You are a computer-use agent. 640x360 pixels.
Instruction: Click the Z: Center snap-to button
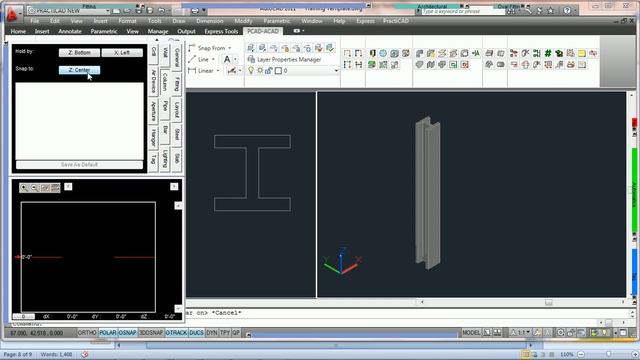pyautogui.click(x=79, y=70)
